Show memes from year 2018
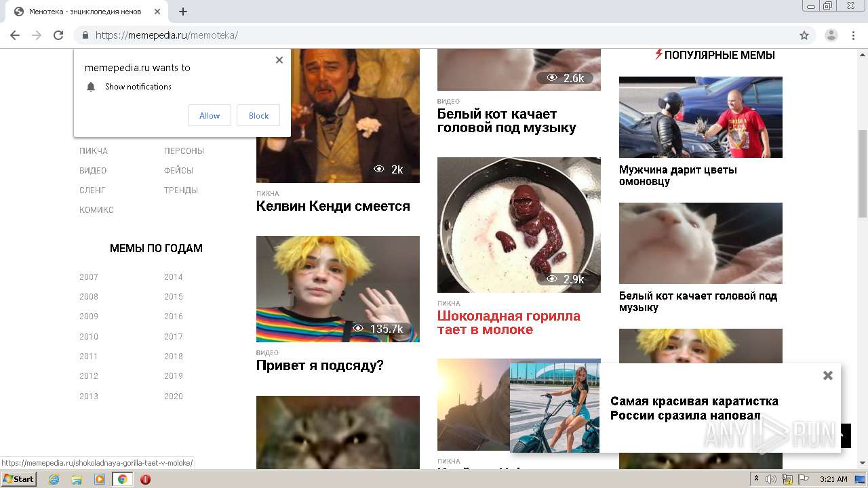868x488 pixels. tap(174, 357)
